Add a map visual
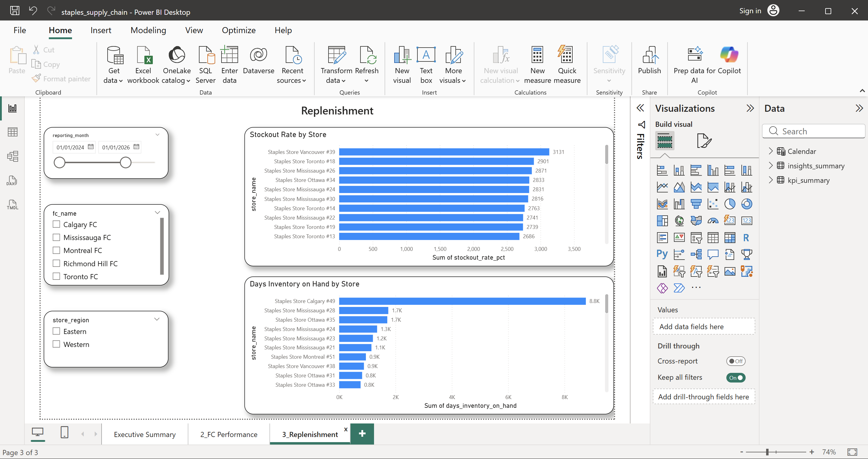This screenshot has width=868, height=459. 679,220
